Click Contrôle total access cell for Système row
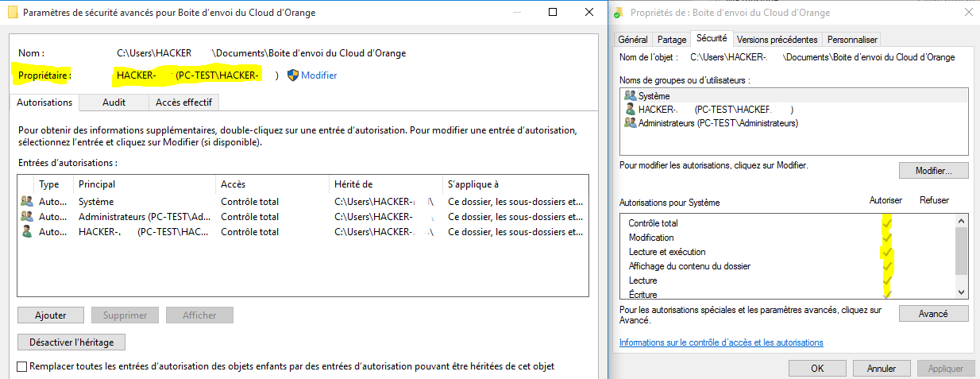Image resolution: width=980 pixels, height=379 pixels. [x=249, y=202]
